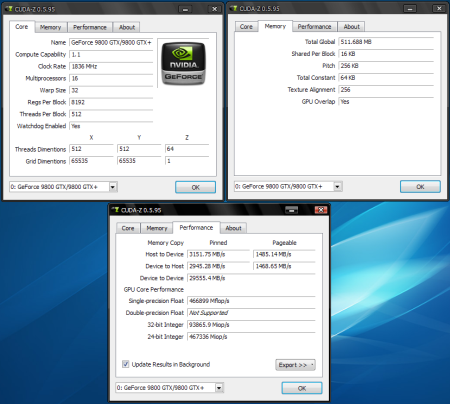Screen dimensions: 450x404
Task: Open device dropdown in Performance window
Action: point(219,388)
